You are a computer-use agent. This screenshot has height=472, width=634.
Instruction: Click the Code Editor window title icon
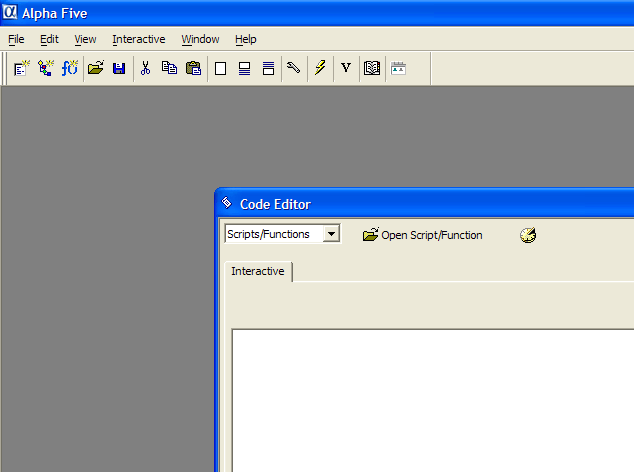point(227,203)
